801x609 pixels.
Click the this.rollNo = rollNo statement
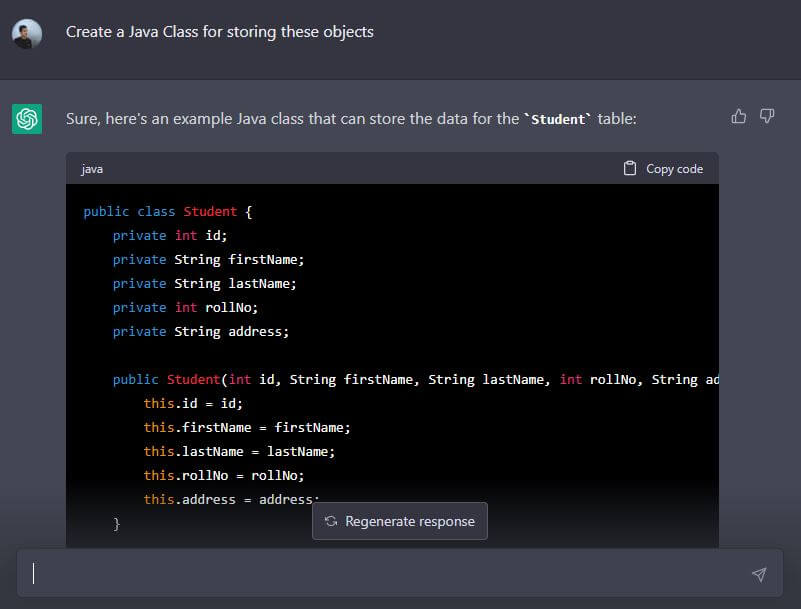223,475
